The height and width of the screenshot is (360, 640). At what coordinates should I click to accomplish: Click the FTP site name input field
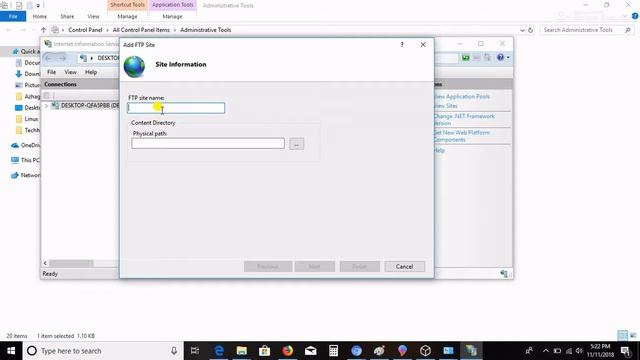click(x=176, y=108)
